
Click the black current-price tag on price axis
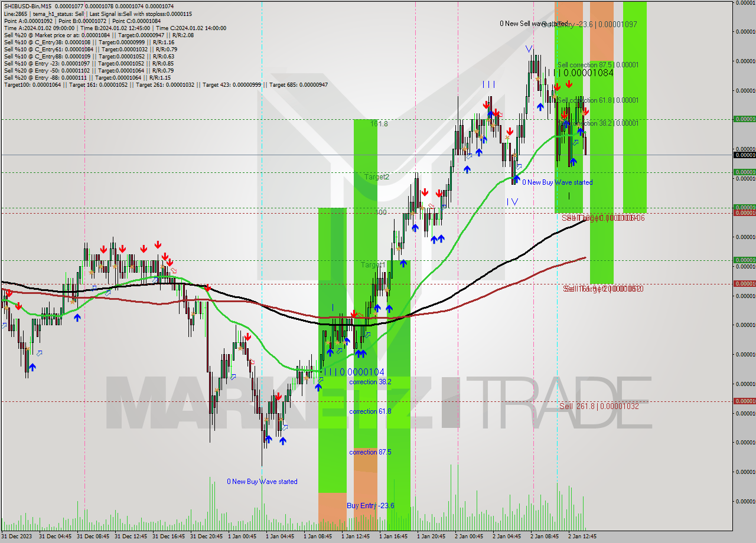coord(744,155)
